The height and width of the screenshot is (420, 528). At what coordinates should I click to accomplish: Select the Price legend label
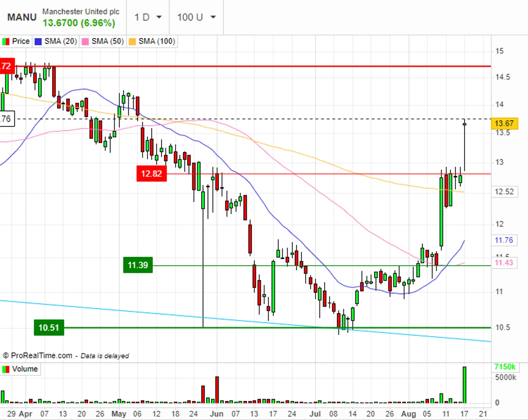(21, 41)
